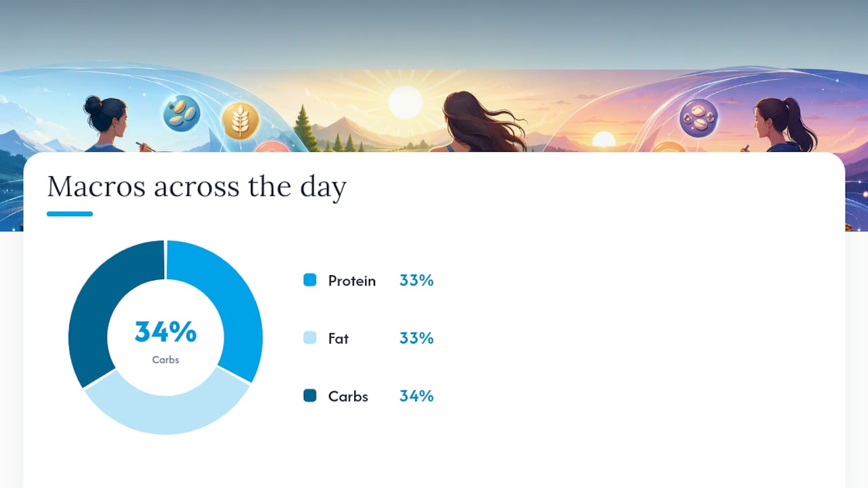Click the blue almonds bubble icon

[x=181, y=113]
